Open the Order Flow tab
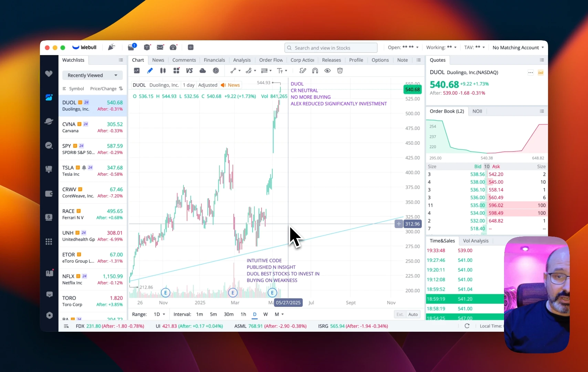This screenshot has height=372, width=588. (271, 60)
